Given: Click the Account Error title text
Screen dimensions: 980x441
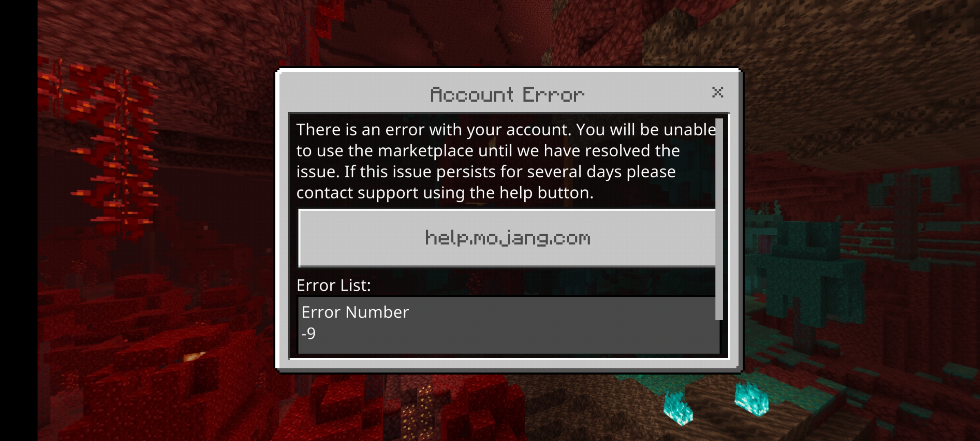Looking at the screenshot, I should (x=507, y=95).
